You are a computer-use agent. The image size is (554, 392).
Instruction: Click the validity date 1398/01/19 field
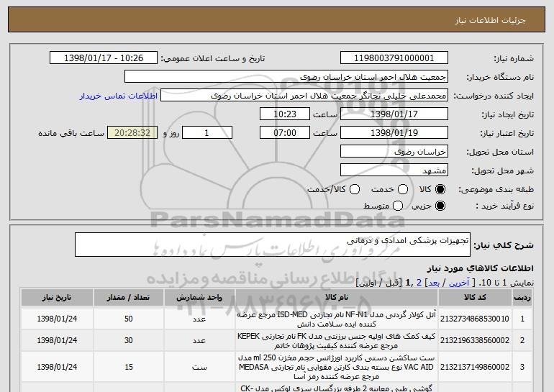coord(394,133)
